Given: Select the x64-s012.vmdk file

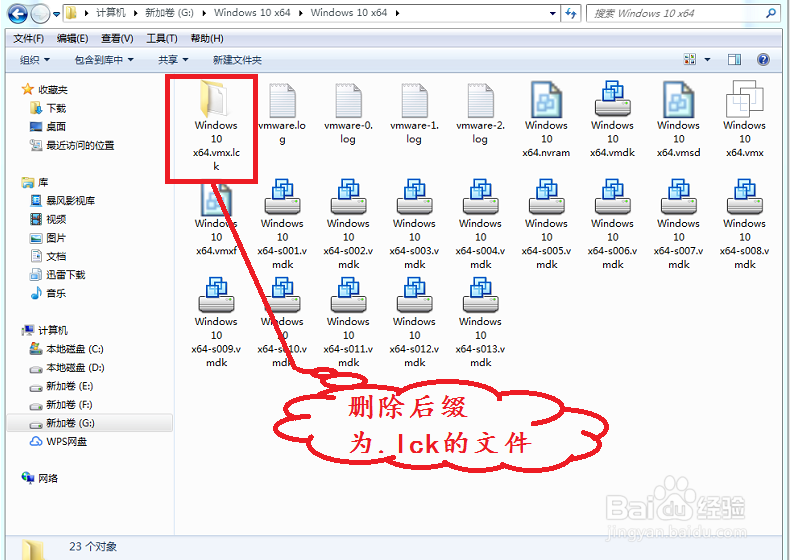Looking at the screenshot, I should [x=414, y=323].
